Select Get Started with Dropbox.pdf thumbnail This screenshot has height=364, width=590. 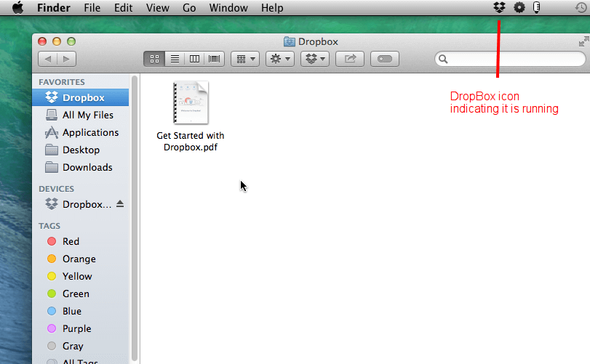pyautogui.click(x=191, y=102)
